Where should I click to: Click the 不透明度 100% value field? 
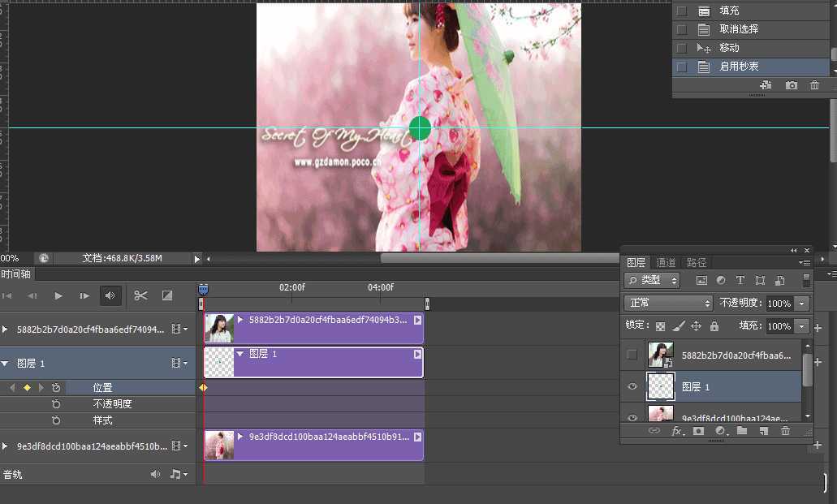[779, 304]
